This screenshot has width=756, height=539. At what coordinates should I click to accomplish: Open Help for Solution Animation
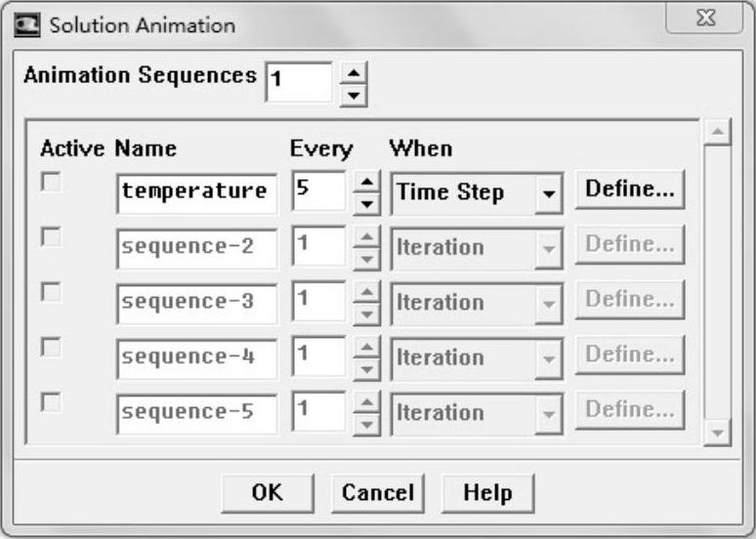tap(487, 493)
